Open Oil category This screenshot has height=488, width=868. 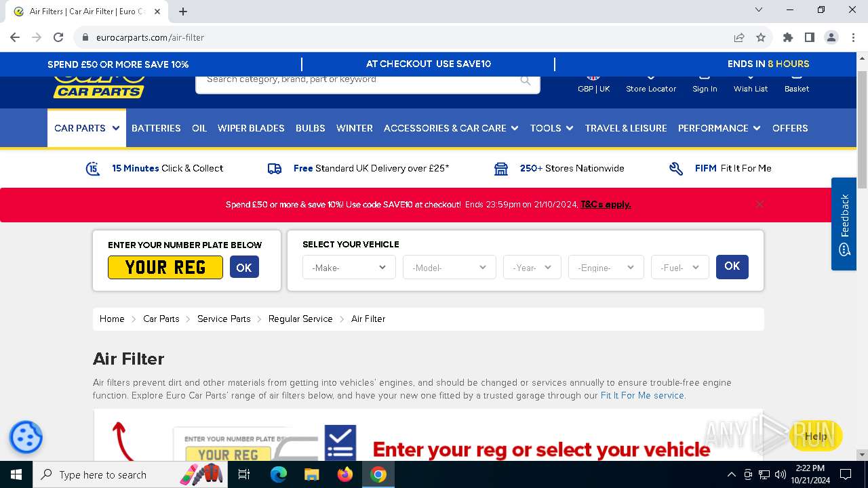point(199,128)
